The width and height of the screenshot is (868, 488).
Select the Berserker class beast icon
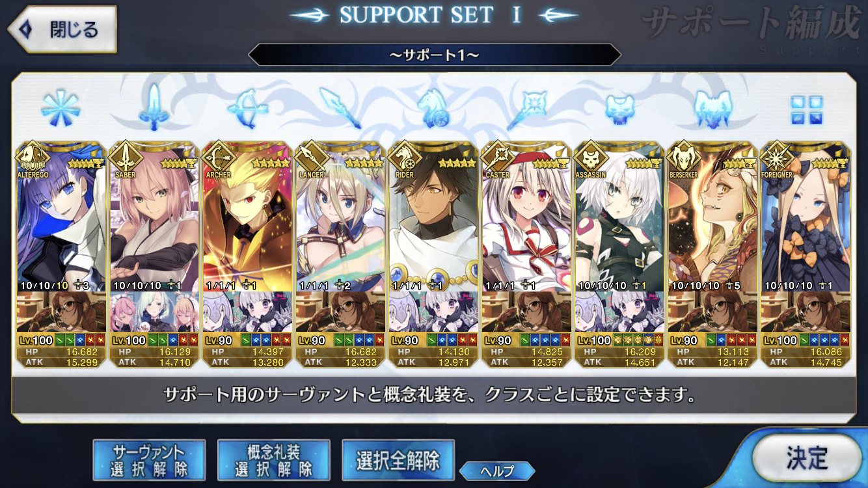pos(712,107)
